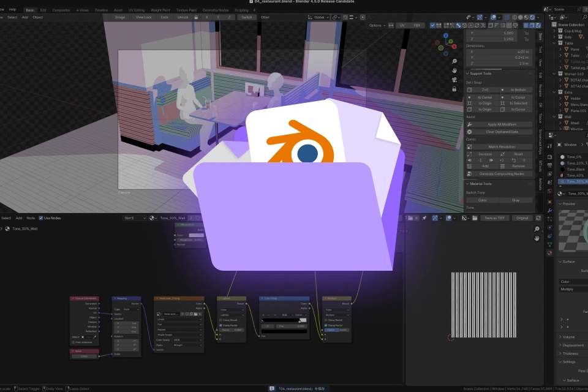Screen dimensions: 588x392
Task: Open the Tool properties tab icon
Action: [550, 146]
